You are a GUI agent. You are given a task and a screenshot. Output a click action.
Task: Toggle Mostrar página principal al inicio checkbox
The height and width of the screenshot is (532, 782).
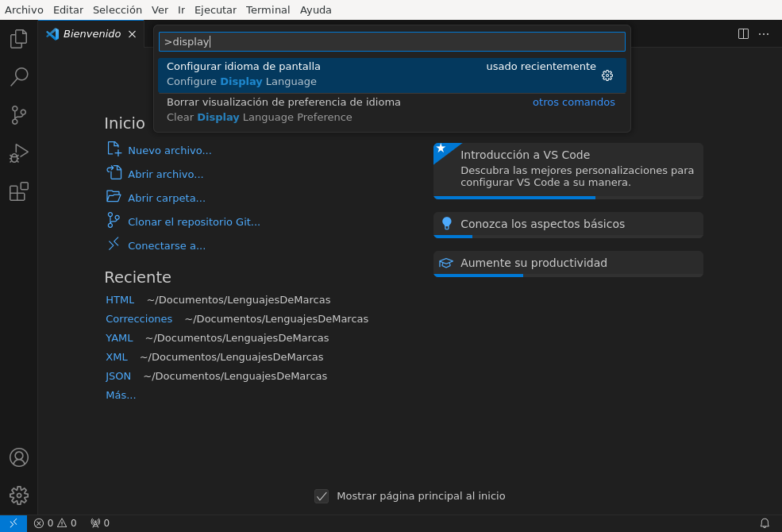click(322, 496)
